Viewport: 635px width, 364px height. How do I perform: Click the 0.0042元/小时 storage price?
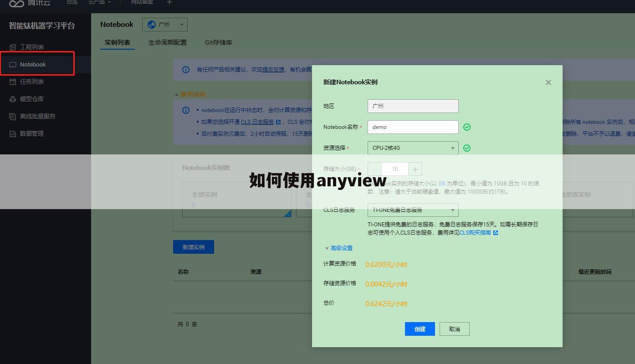[386, 284]
